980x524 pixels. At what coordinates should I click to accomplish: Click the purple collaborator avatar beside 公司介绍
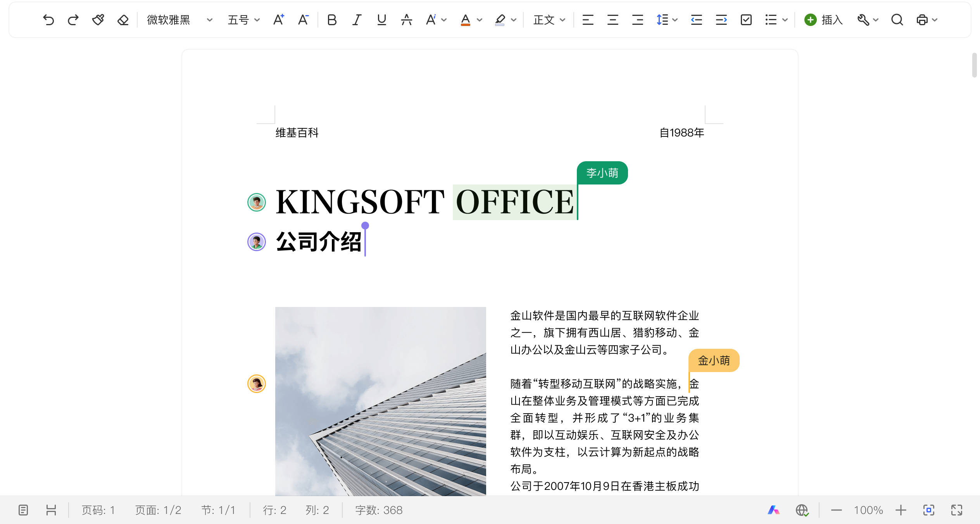point(257,242)
